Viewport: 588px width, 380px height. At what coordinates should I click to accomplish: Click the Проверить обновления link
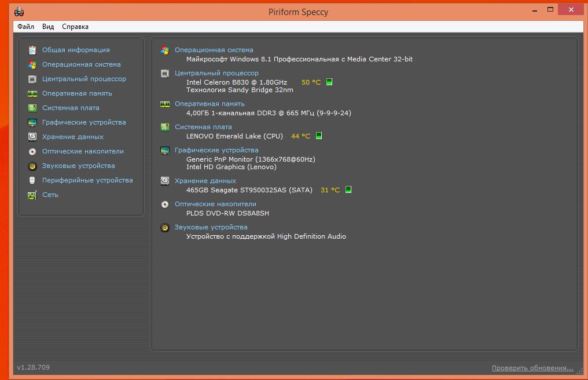coord(532,368)
